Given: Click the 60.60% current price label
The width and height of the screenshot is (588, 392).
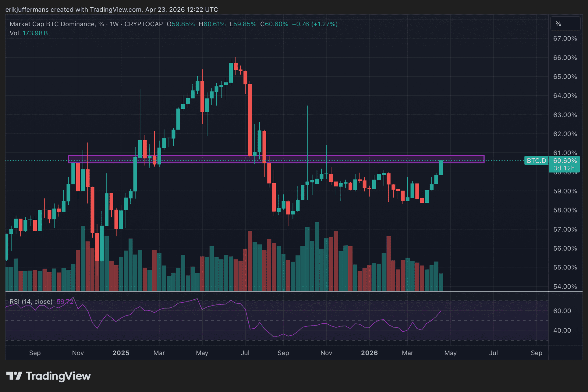Looking at the screenshot, I should tap(565, 161).
